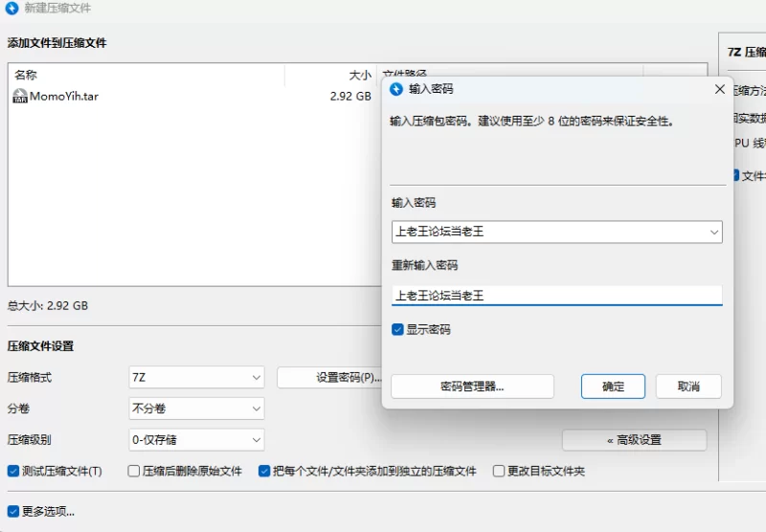Click the password dialog app icon

point(396,89)
